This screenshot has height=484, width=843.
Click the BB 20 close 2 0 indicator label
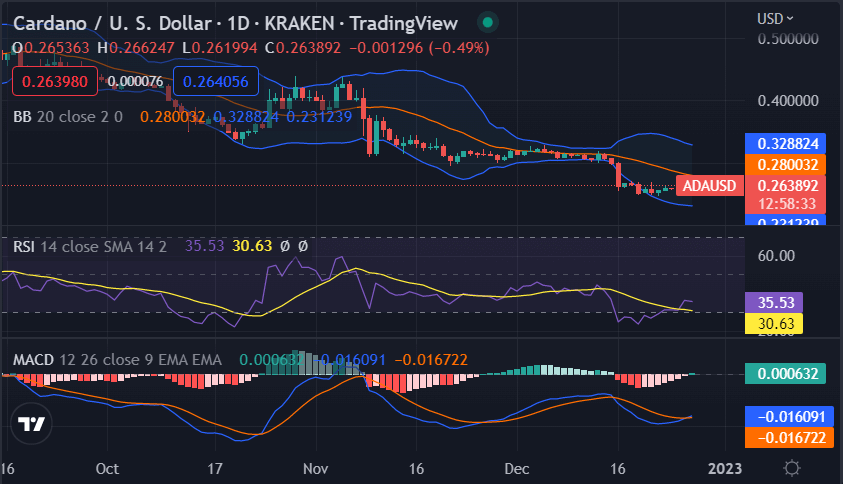[68, 117]
